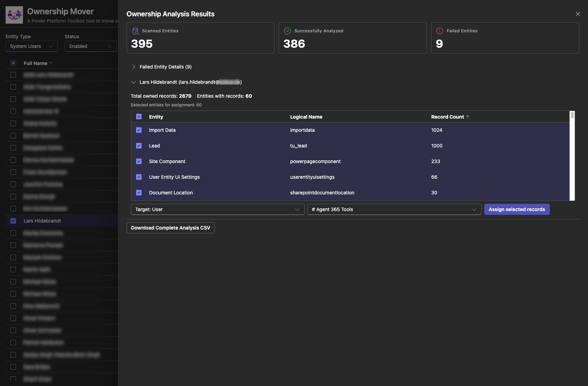The width and height of the screenshot is (588, 386).
Task: Click the 30 record count value
Action: pyautogui.click(x=434, y=193)
